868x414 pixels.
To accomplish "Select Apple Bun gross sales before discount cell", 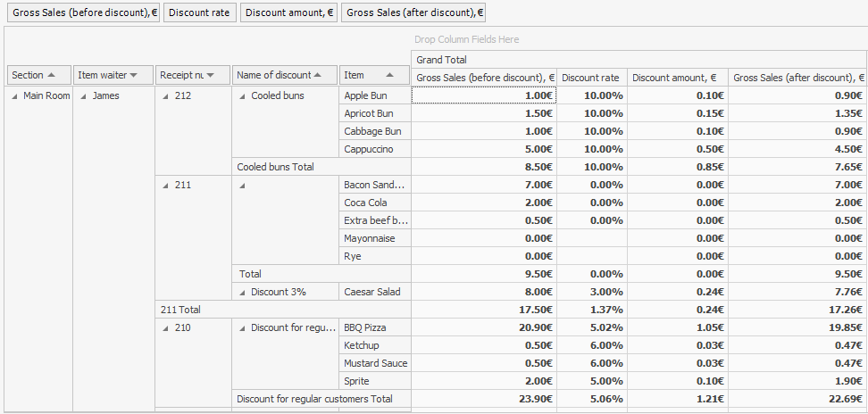I will (484, 95).
